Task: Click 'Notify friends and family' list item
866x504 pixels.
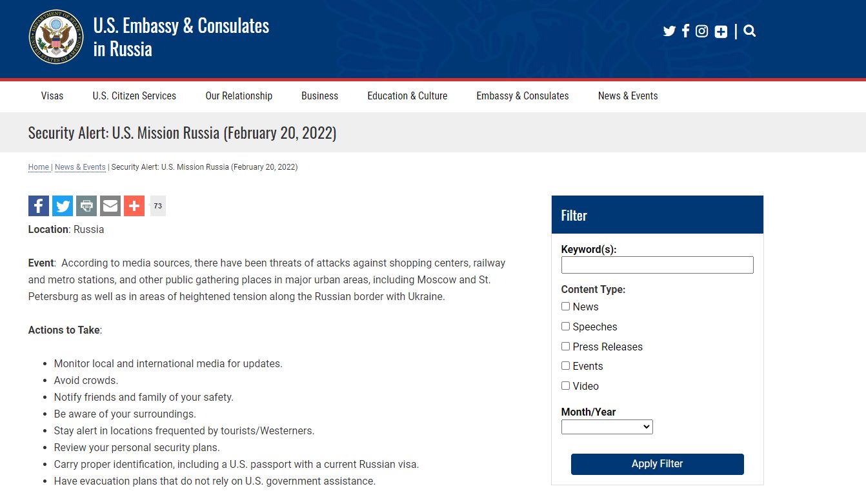Action: pyautogui.click(x=144, y=398)
